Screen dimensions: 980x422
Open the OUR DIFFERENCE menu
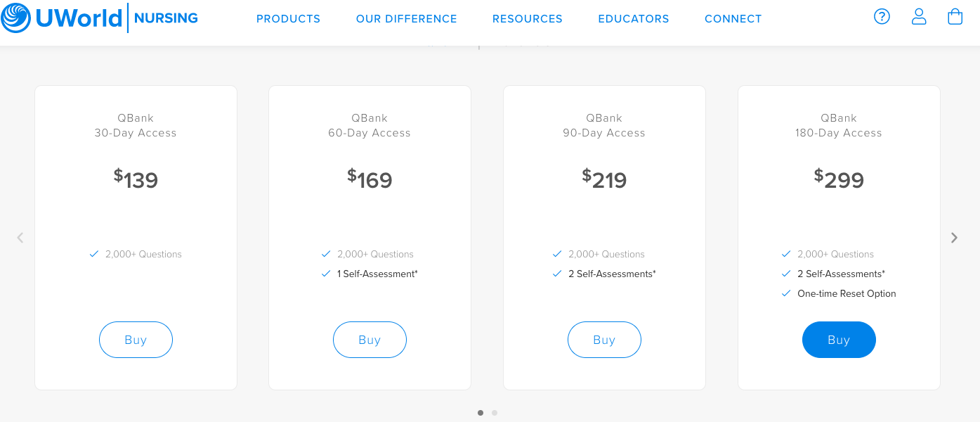coord(406,19)
